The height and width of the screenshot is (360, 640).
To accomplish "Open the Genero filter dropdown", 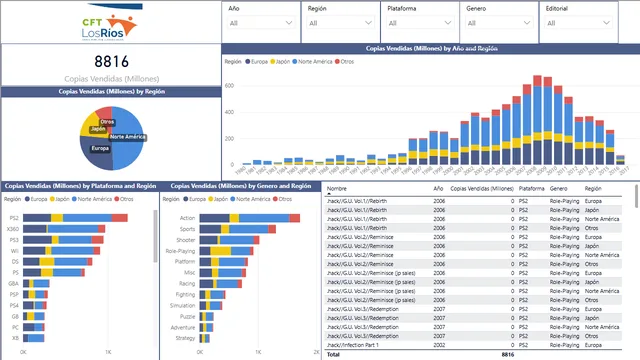I will [499, 23].
